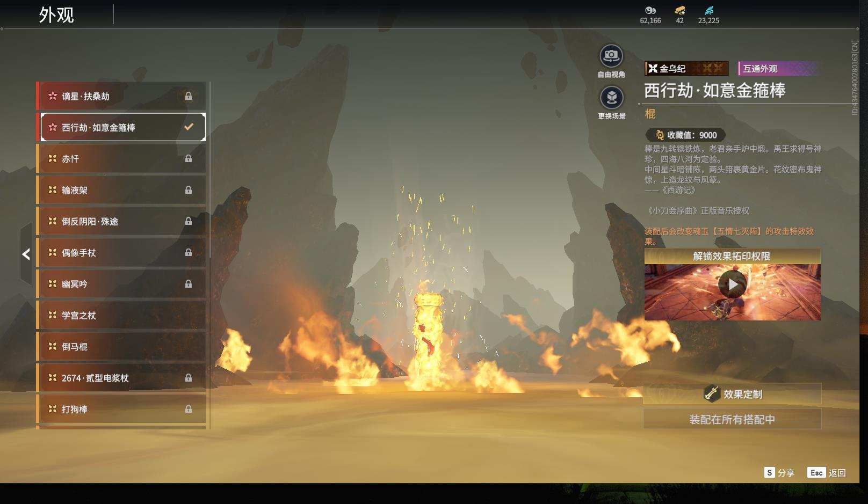Click the lock icon on 2674·贰型电浆杖
Screen dimensions: 868x504
pos(189,378)
